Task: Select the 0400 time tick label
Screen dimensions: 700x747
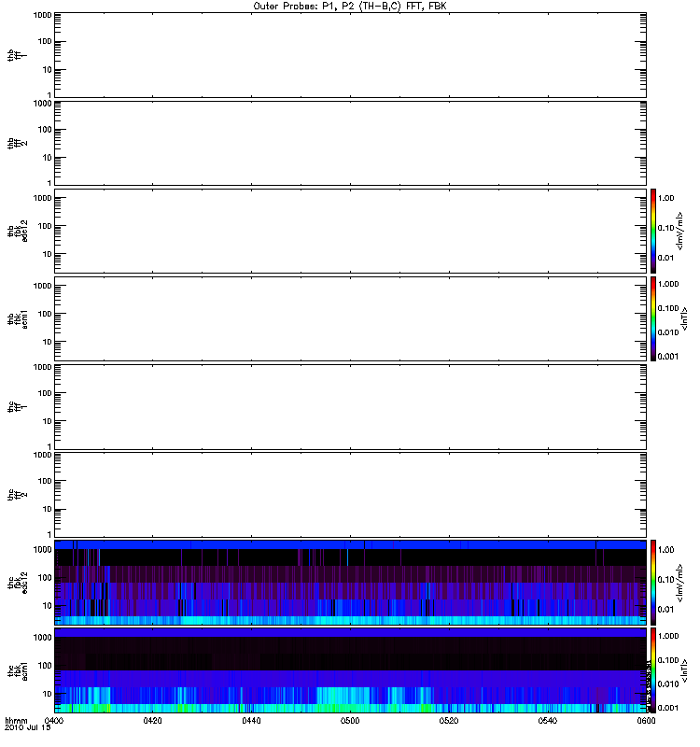Action: point(54,721)
